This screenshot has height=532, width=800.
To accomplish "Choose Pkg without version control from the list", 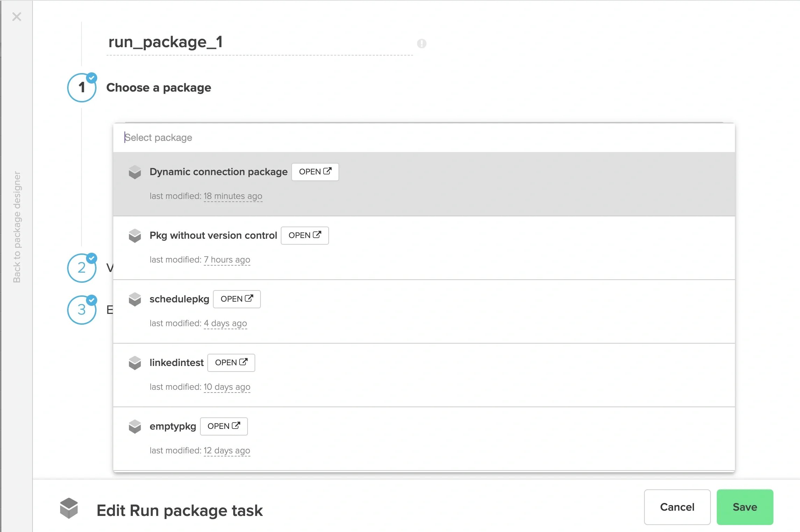I will pos(424,248).
